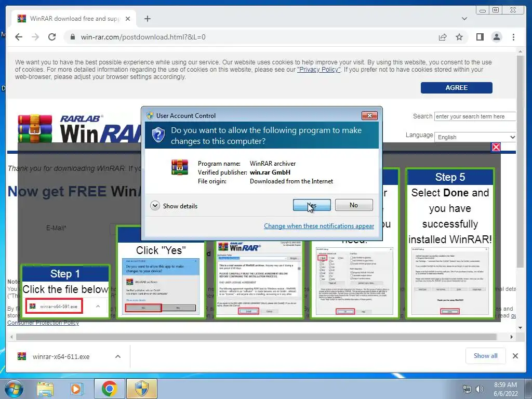Go forward in Chrome browser
The image size is (532, 399).
click(x=35, y=37)
